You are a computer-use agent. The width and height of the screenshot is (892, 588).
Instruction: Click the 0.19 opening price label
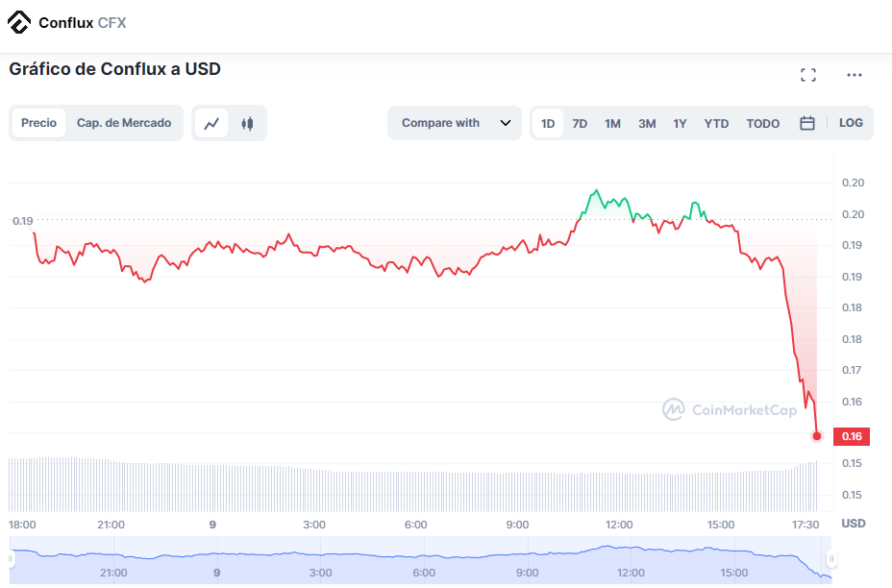23,221
